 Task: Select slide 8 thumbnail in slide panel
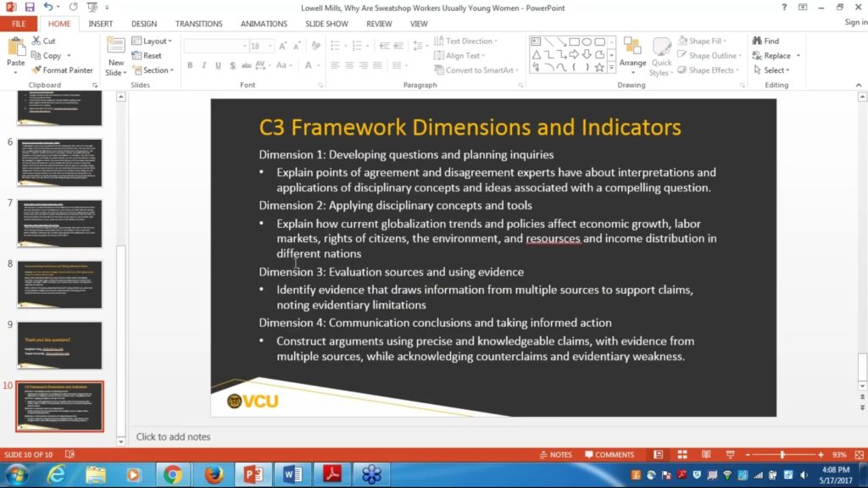(x=59, y=285)
